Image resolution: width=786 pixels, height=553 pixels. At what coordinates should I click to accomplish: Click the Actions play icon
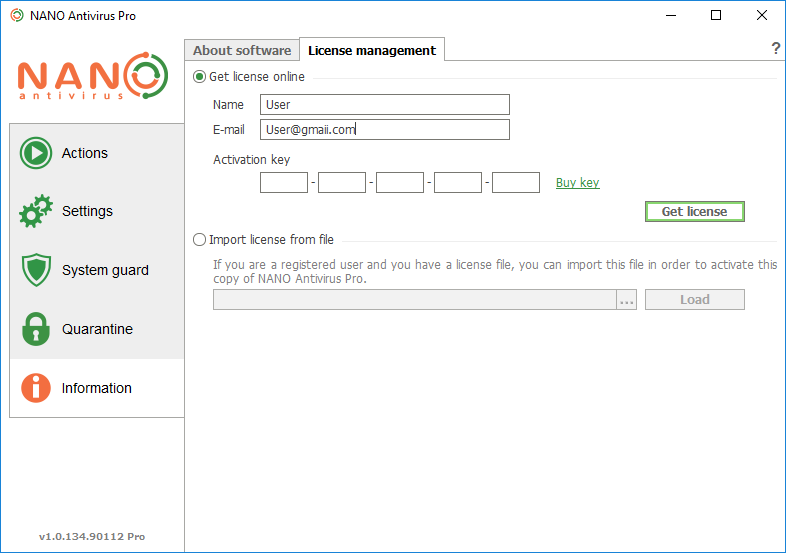tap(36, 153)
